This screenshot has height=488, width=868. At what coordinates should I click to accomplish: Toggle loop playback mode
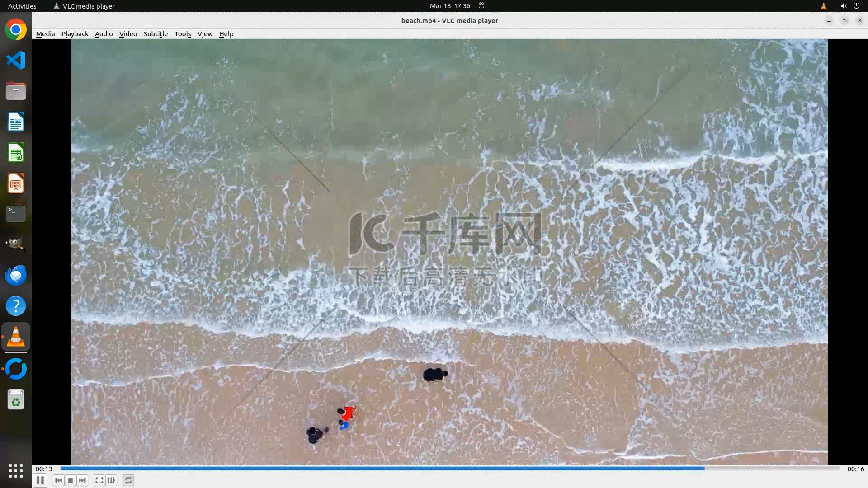click(128, 480)
